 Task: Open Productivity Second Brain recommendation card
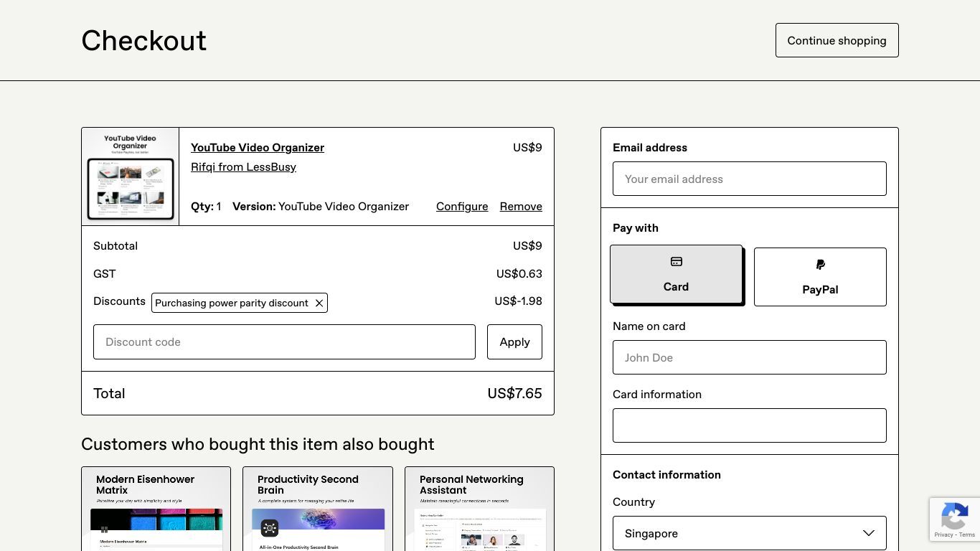[x=318, y=509]
